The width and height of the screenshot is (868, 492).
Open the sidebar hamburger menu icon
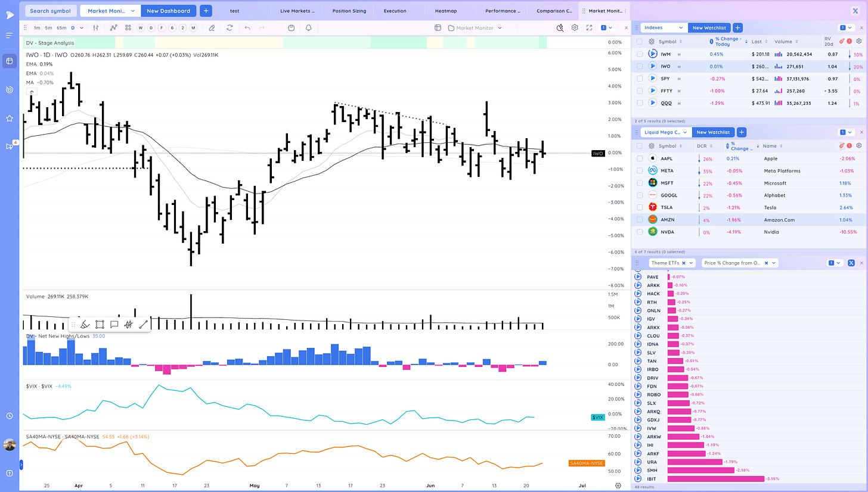tap(9, 36)
